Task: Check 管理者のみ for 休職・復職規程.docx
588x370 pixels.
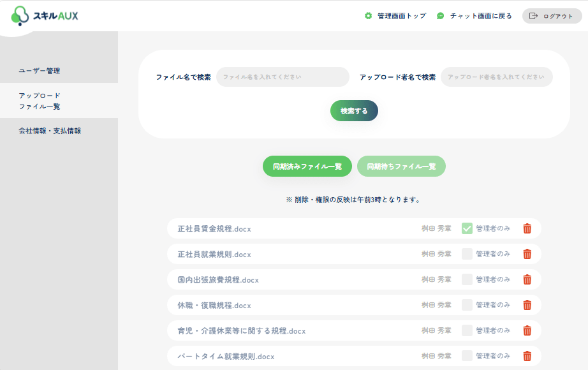Action: pyautogui.click(x=467, y=305)
